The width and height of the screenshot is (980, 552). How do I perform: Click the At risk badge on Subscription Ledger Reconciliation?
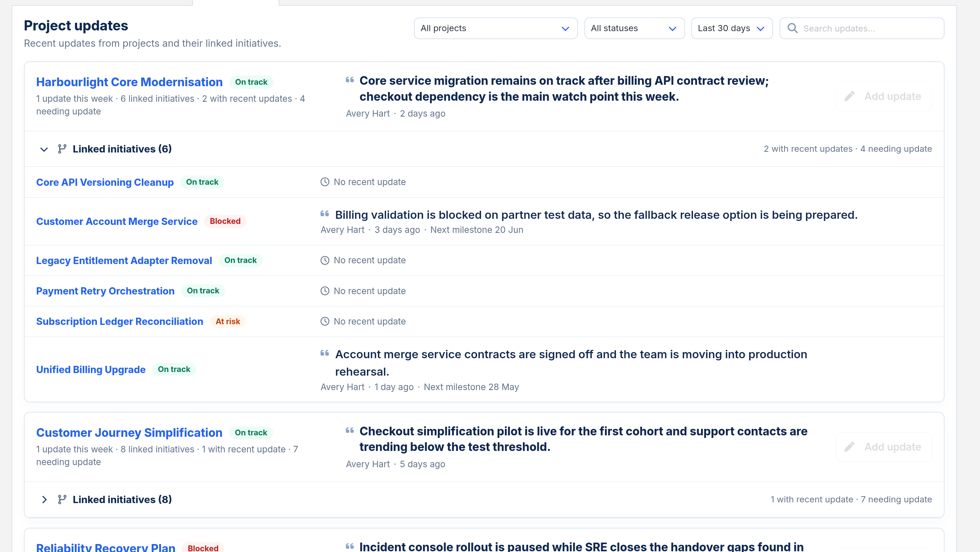pyautogui.click(x=228, y=321)
